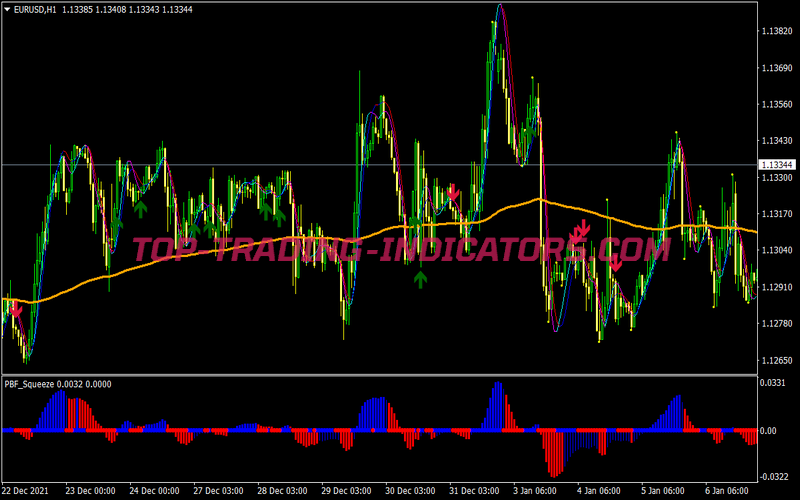
Task: Click the 1.13560 price scale label
Action: (x=777, y=104)
